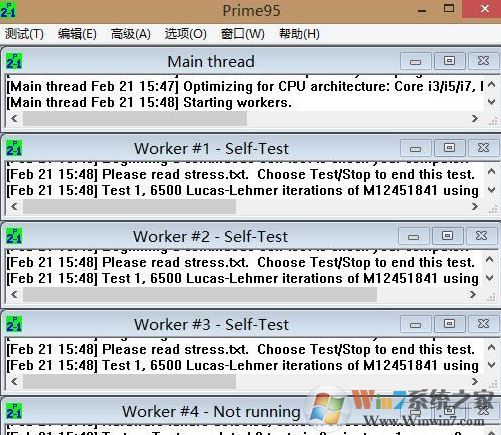Click Main thread scroll right arrow
Image resolution: width=501 pixels, height=435 pixels.
[x=475, y=118]
